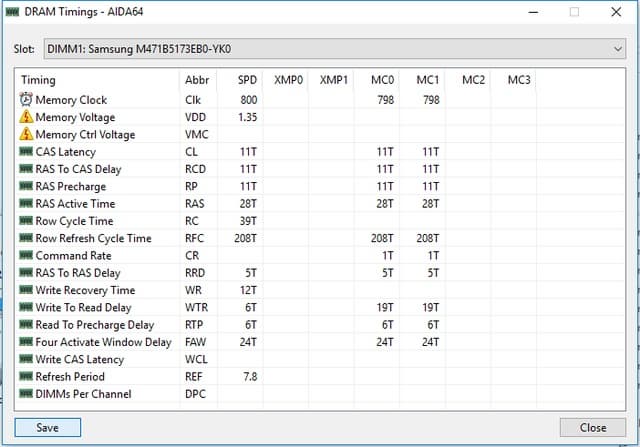
Task: Click the Four Activate Window Delay chip icon
Action: (x=26, y=342)
